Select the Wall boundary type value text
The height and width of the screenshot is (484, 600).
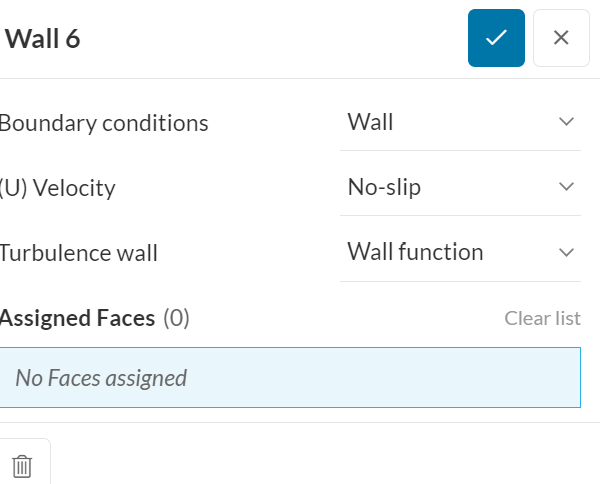[370, 122]
